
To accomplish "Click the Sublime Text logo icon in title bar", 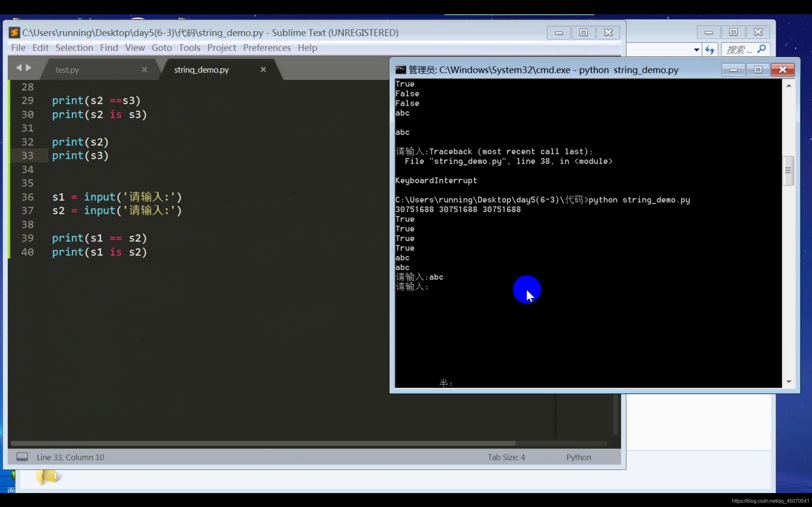I will point(14,33).
